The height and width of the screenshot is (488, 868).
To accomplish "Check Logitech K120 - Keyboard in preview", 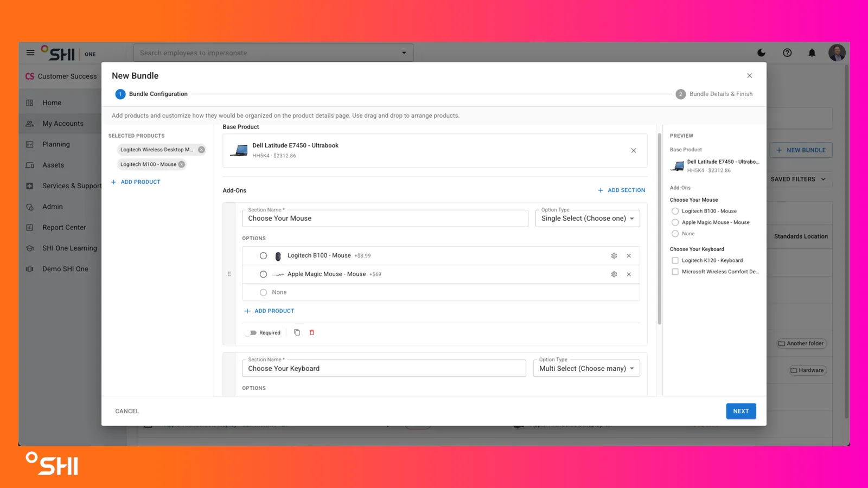I will click(675, 260).
